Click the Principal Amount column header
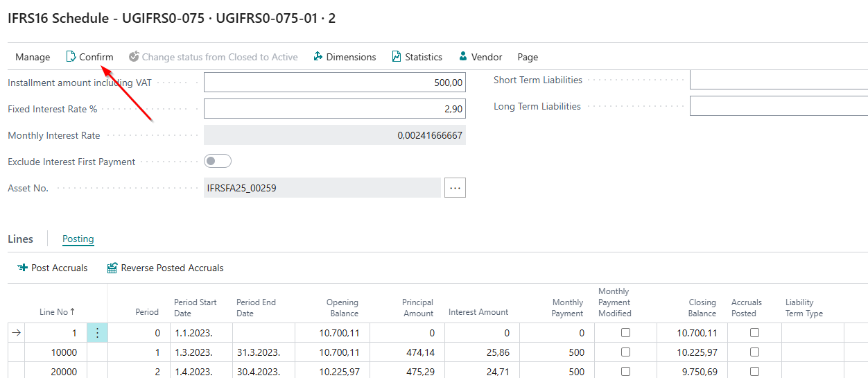This screenshot has width=868, height=378. pos(418,307)
